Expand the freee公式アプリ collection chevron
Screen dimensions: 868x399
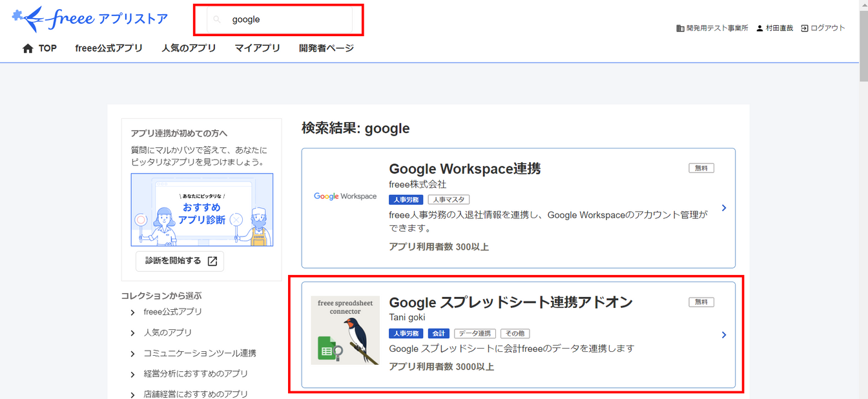pyautogui.click(x=132, y=312)
